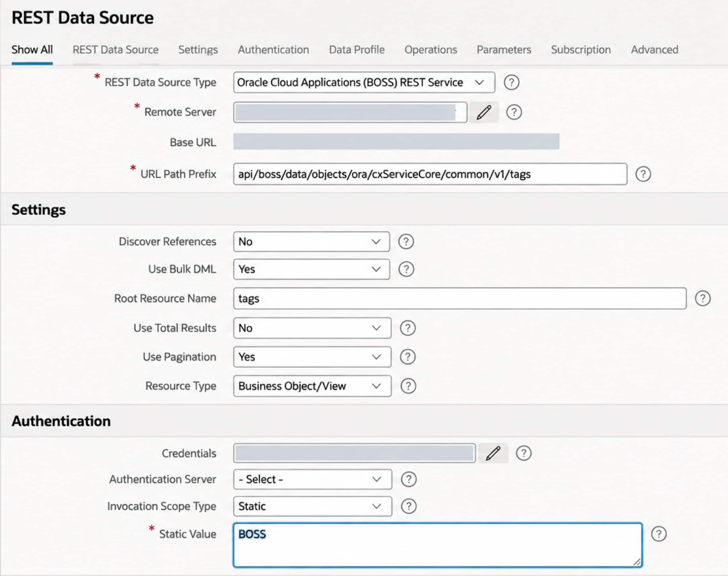The width and height of the screenshot is (728, 576).
Task: Go to the Settings tab
Action: (x=198, y=50)
